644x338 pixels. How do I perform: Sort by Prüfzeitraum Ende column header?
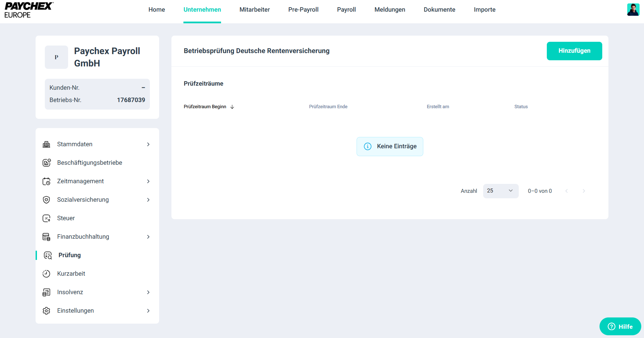pos(328,107)
